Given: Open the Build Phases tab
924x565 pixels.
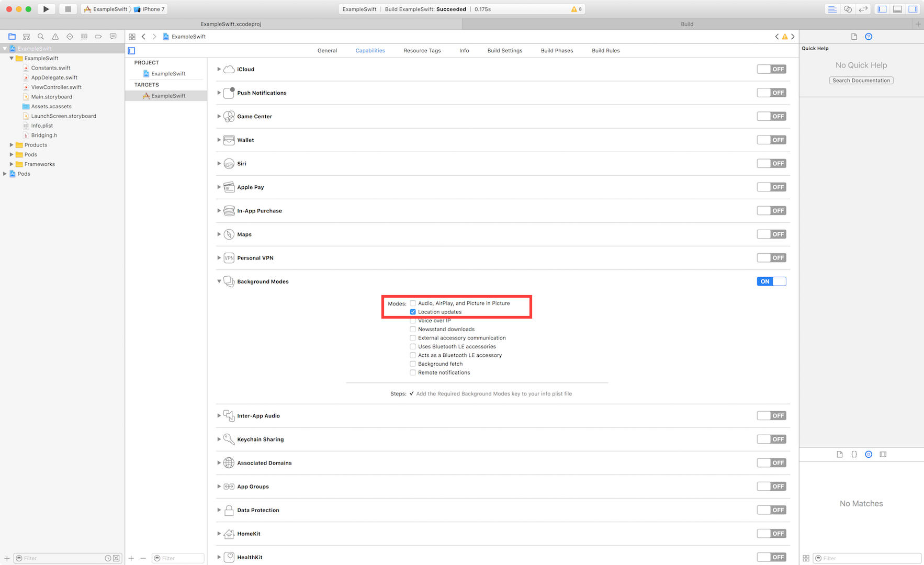Looking at the screenshot, I should tap(557, 51).
